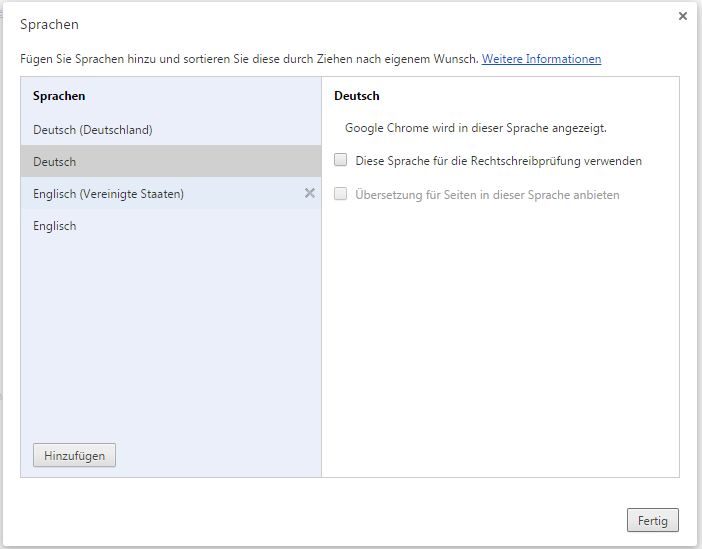Remove Englisch (Vereinigte Staaten) via its X icon
The height and width of the screenshot is (549, 702).
[x=309, y=193]
